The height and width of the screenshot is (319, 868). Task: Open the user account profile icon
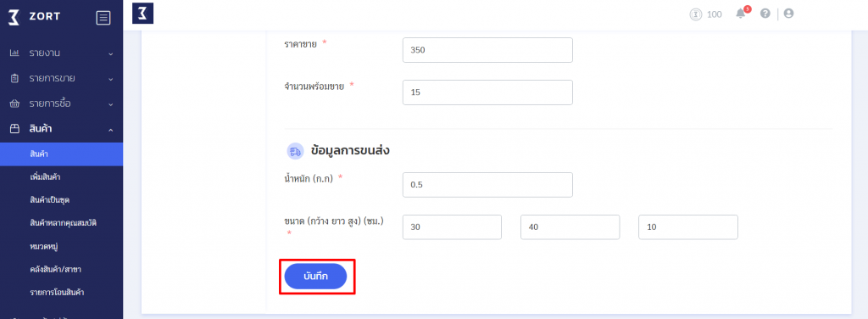(789, 14)
